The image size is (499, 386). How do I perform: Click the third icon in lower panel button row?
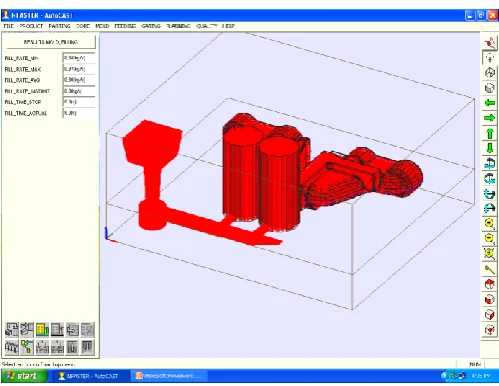pyautogui.click(x=42, y=347)
